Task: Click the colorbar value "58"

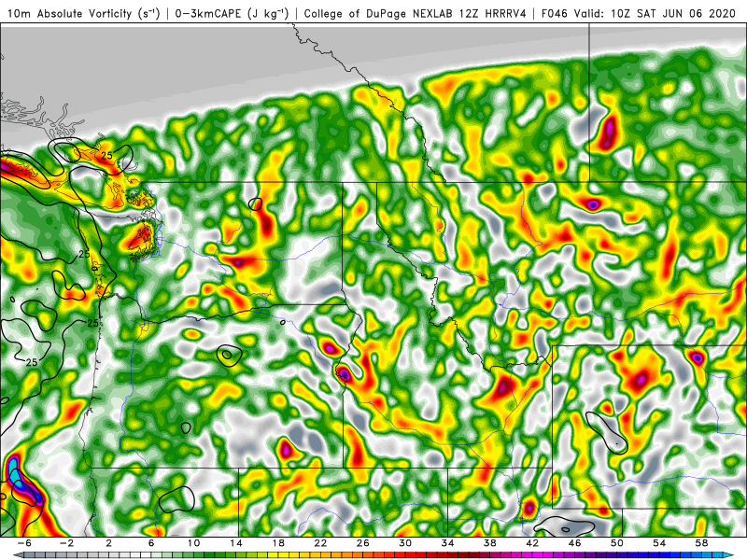Action: click(x=701, y=543)
